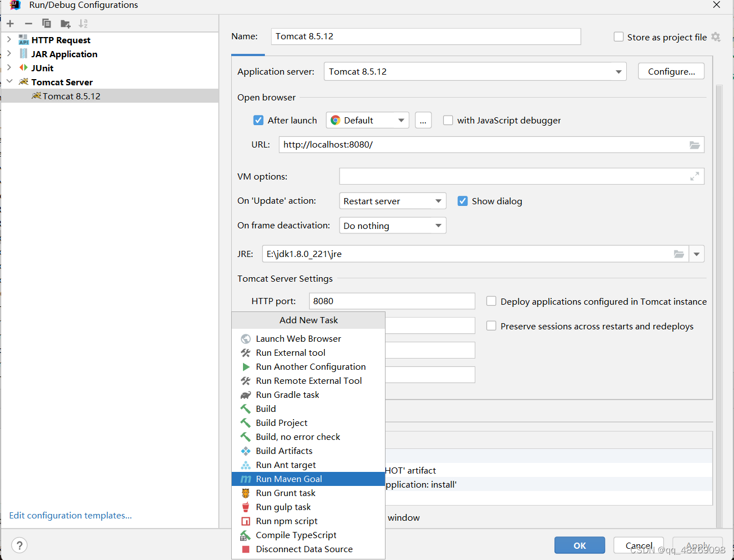
Task: Copy the selected configuration
Action: pyautogui.click(x=47, y=24)
